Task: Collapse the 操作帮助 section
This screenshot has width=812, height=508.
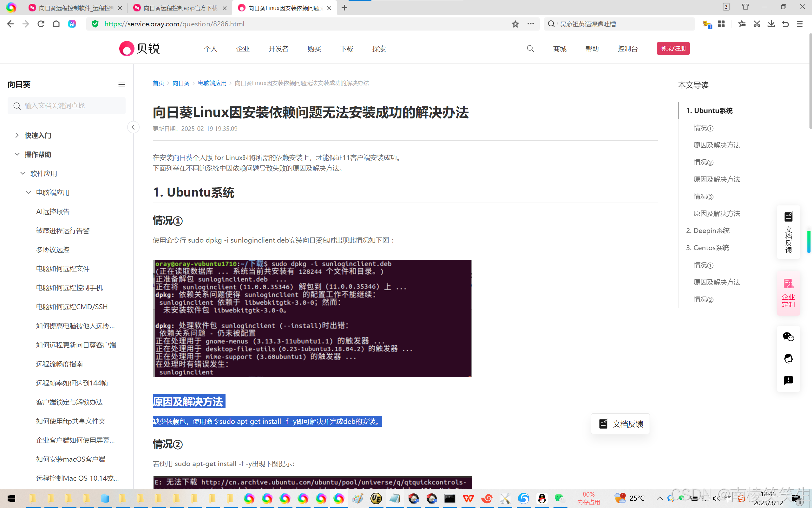Action: [17, 154]
